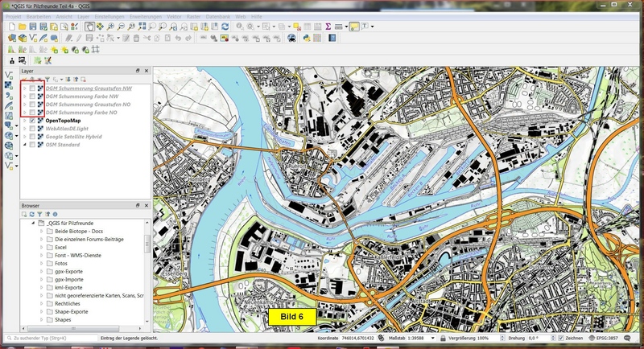Click the Save Project icon

click(32, 27)
